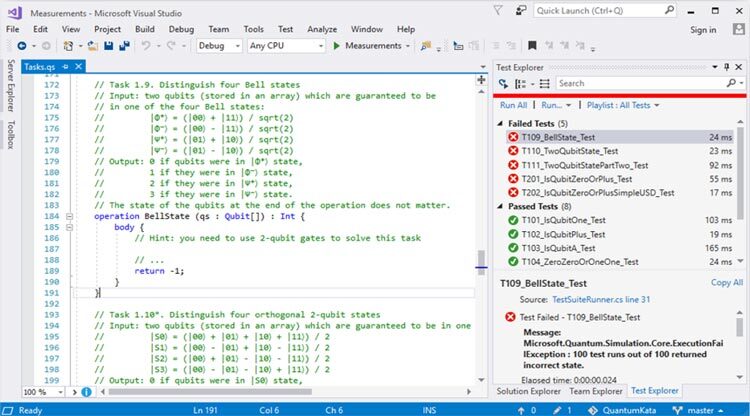
Task: Click the Undo arrow in toolbar
Action: 145,46
